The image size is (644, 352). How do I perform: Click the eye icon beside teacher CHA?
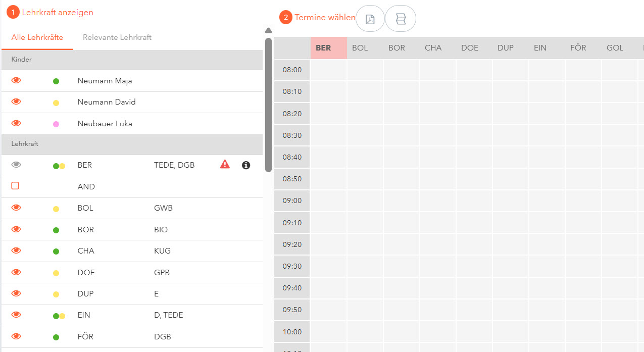16,250
